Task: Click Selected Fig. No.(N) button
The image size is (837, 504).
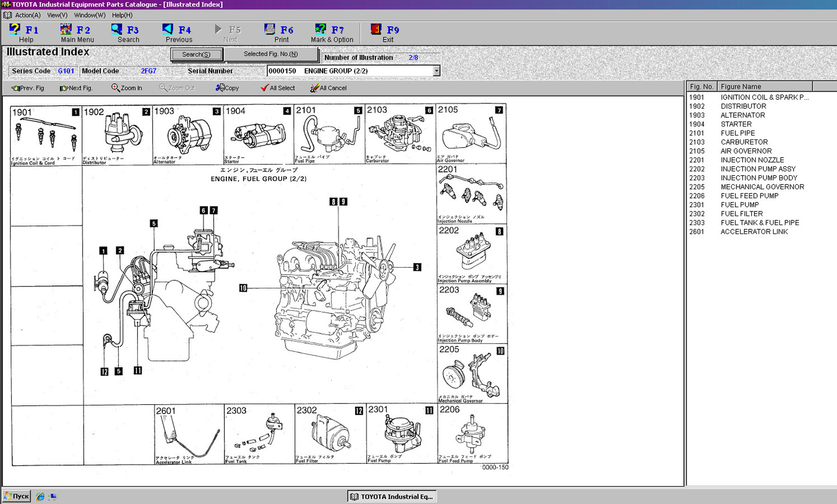Action: [x=271, y=54]
